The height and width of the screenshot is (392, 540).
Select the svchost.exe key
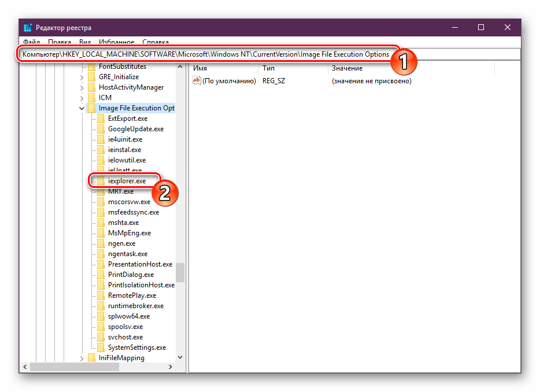pos(125,337)
